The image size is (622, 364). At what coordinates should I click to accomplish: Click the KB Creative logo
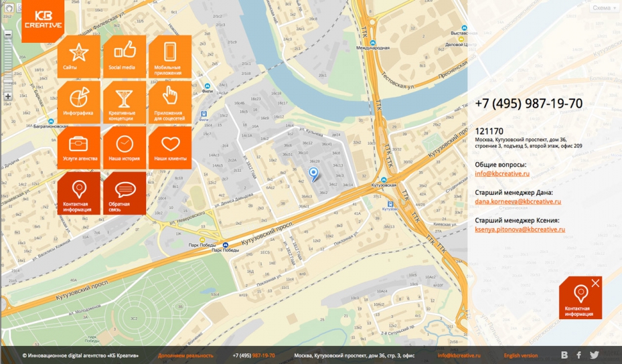[x=43, y=21]
